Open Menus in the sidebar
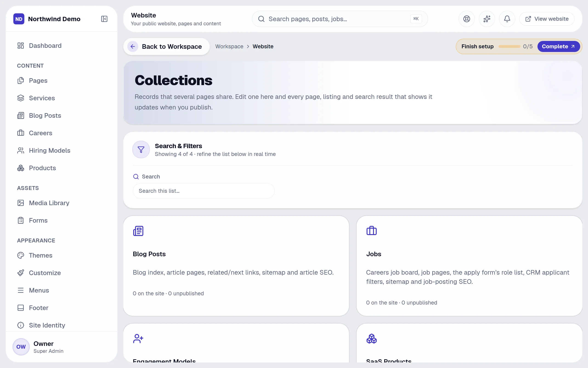 click(62, 290)
